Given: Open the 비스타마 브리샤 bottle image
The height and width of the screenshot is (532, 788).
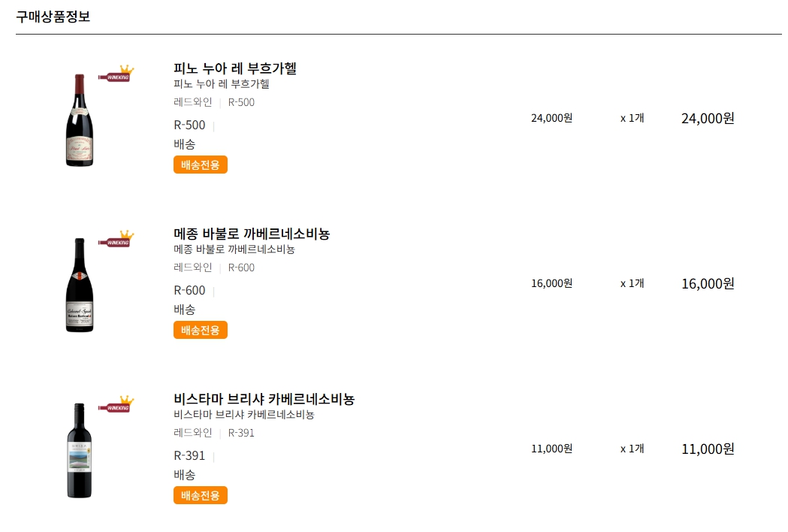Looking at the screenshot, I should (79, 450).
